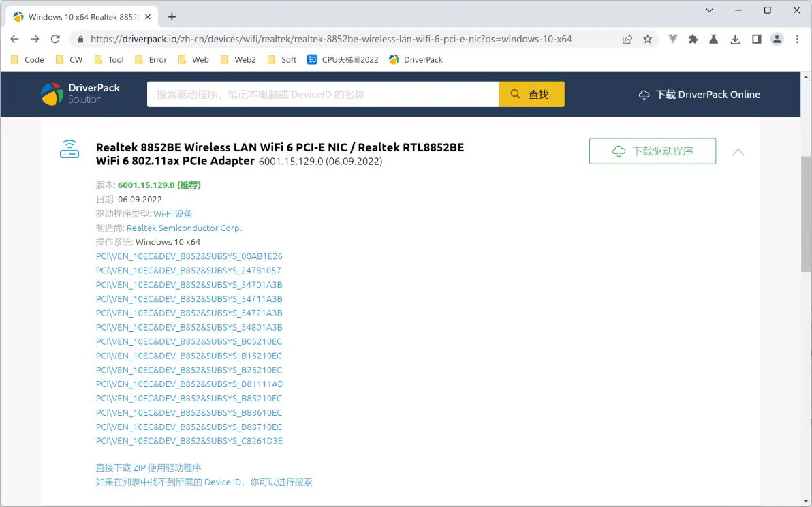
Task: Open the tab search dropdown chevron
Action: pos(709,10)
